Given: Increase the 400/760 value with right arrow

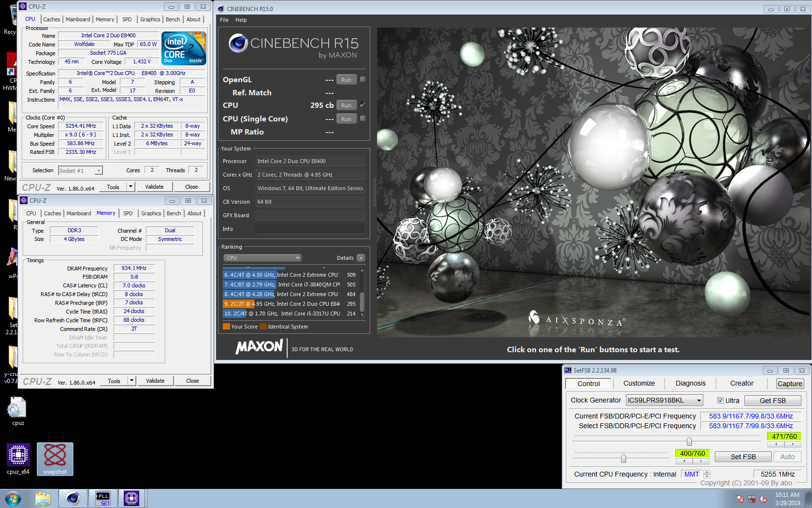Looking at the screenshot, I should click(x=701, y=461).
